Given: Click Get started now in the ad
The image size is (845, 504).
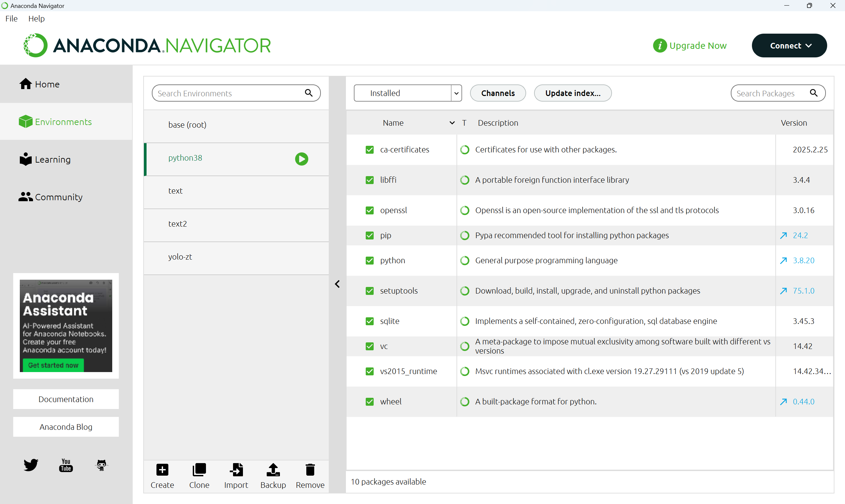Looking at the screenshot, I should point(53,365).
